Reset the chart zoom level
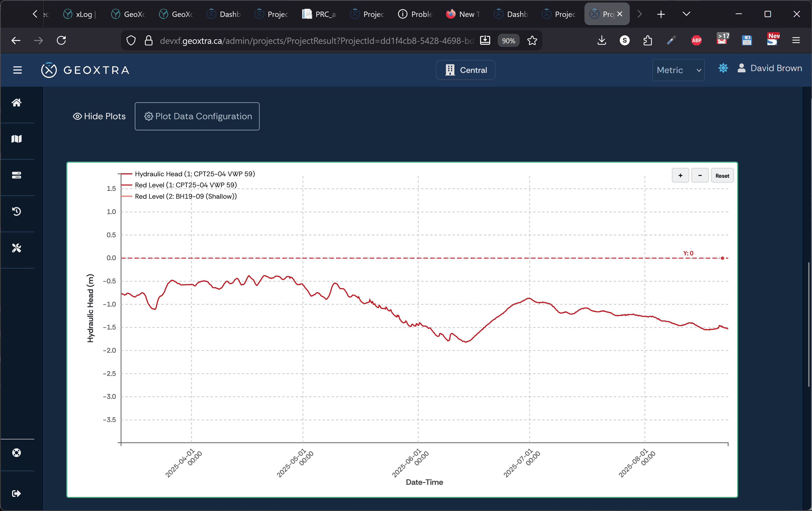Viewport: 812px width, 511px height. pos(722,175)
